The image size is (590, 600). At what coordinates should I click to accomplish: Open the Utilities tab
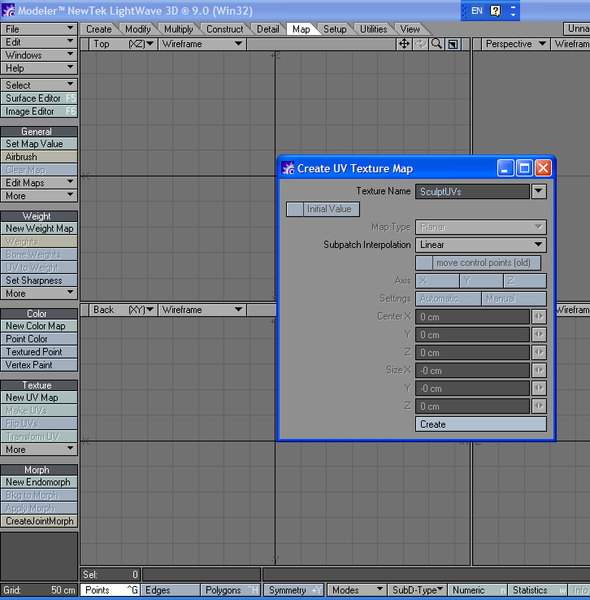point(373,29)
